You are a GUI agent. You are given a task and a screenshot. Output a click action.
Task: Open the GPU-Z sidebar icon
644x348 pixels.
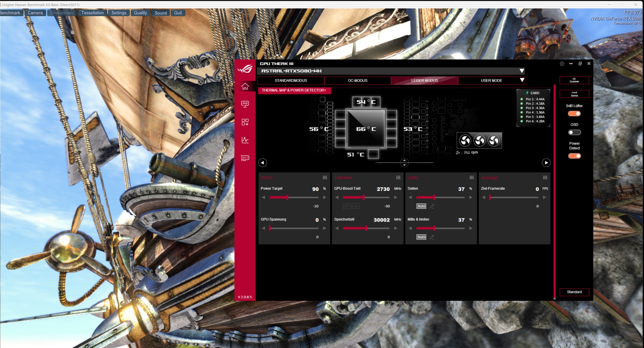coord(245,158)
